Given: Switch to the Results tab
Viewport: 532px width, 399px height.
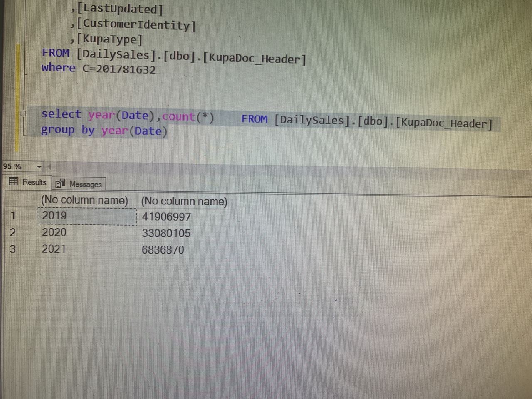Looking at the screenshot, I should click(x=27, y=182).
